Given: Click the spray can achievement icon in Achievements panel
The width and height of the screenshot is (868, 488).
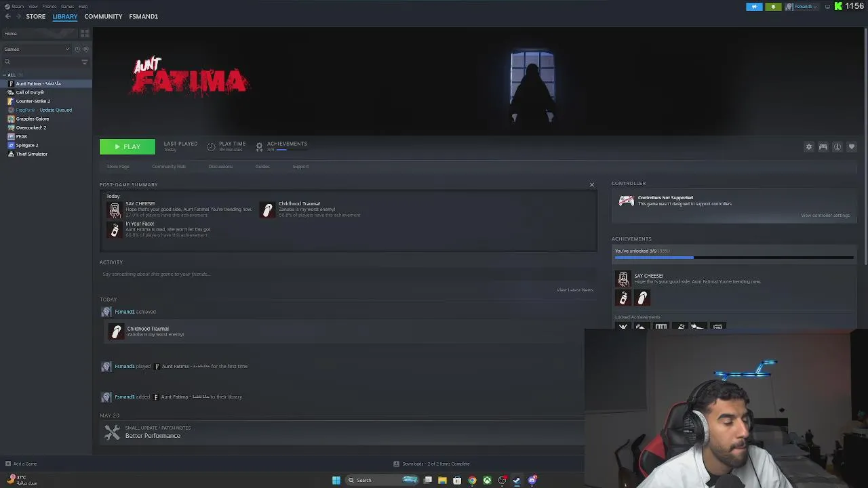Looking at the screenshot, I should [623, 298].
